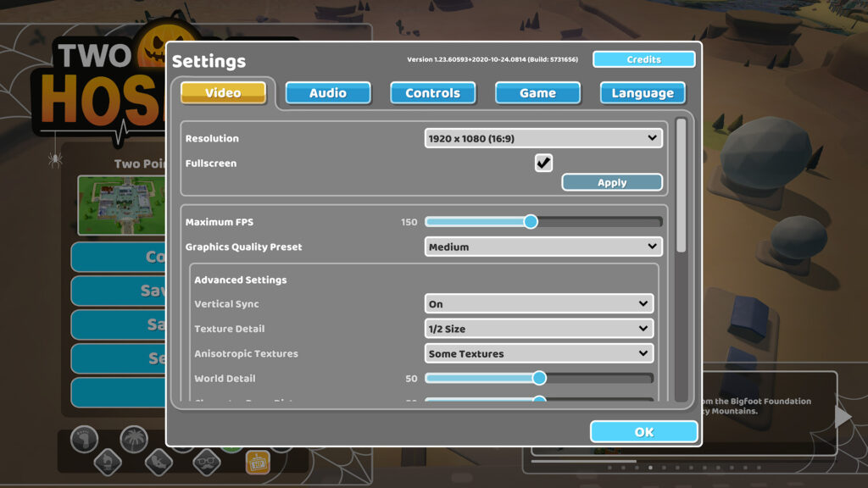
Task: Switch to the Video tab
Action: (x=223, y=92)
